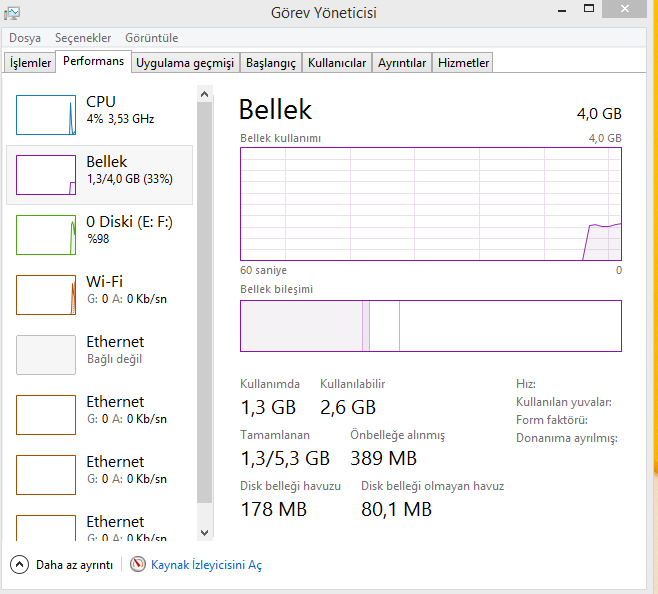Screen dimensions: 658x594
Task: Click the large Bellek heading
Action: [275, 110]
